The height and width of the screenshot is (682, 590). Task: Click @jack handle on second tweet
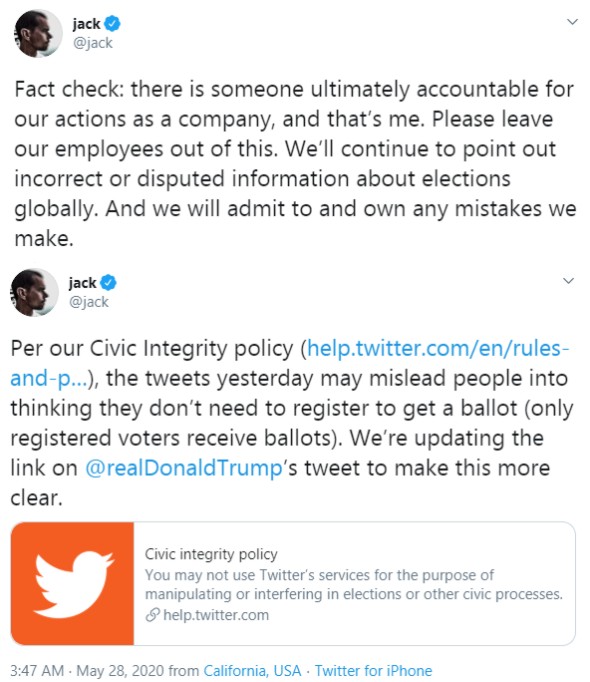pyautogui.click(x=89, y=302)
